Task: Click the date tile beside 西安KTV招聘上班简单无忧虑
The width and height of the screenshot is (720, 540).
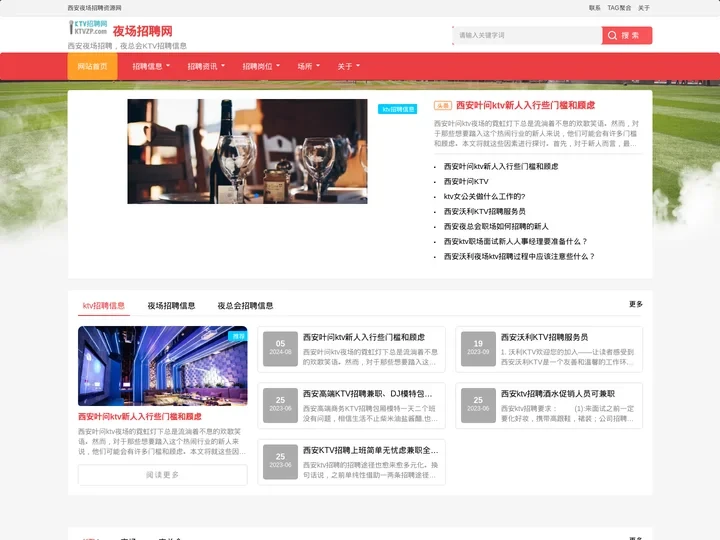Action: 280,461
